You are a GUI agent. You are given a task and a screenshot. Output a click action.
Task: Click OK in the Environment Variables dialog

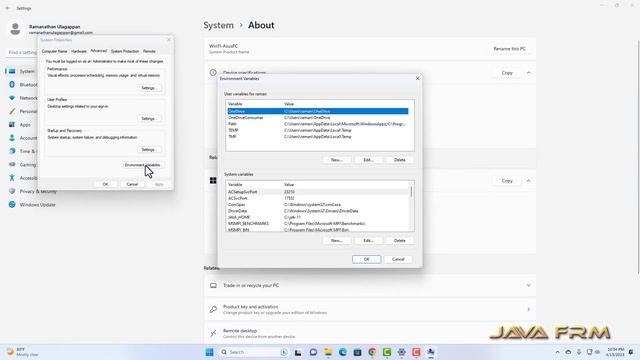[366, 259]
